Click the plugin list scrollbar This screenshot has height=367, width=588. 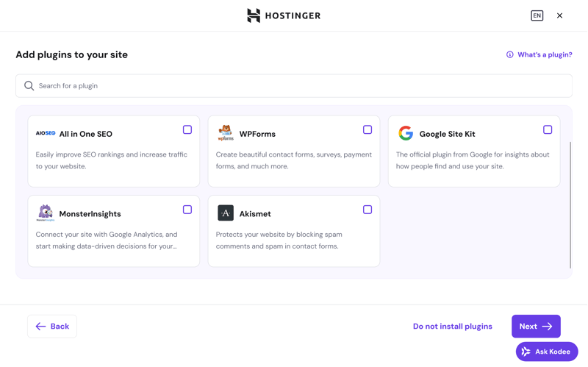(570, 205)
